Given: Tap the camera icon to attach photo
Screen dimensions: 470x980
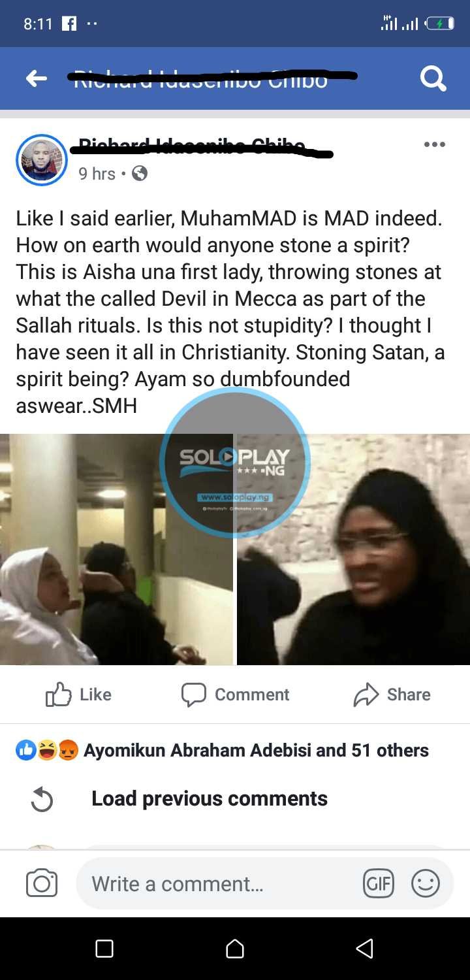Looking at the screenshot, I should [42, 884].
